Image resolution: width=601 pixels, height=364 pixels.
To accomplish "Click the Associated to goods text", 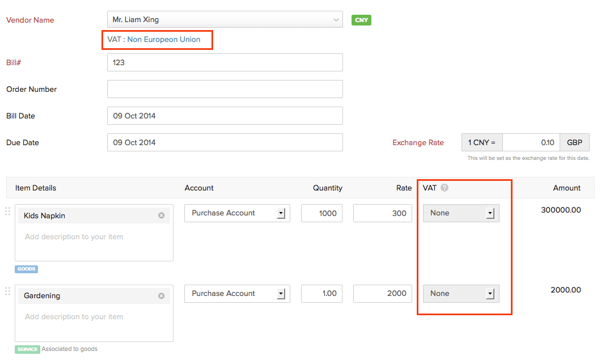I will [x=69, y=349].
